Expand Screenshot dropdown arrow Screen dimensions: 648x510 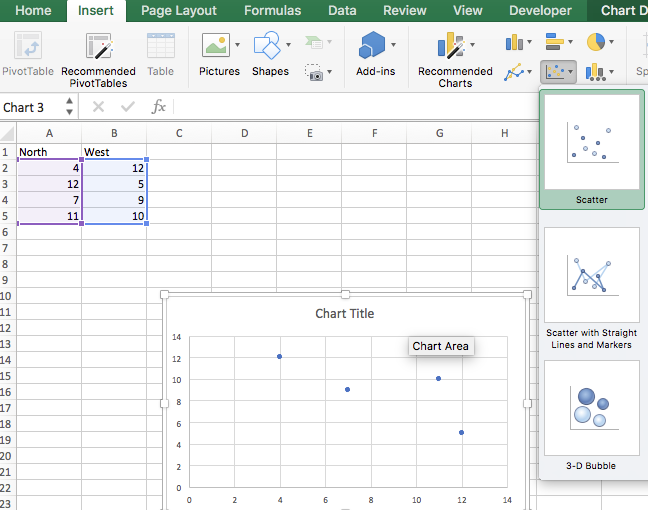tap(329, 72)
